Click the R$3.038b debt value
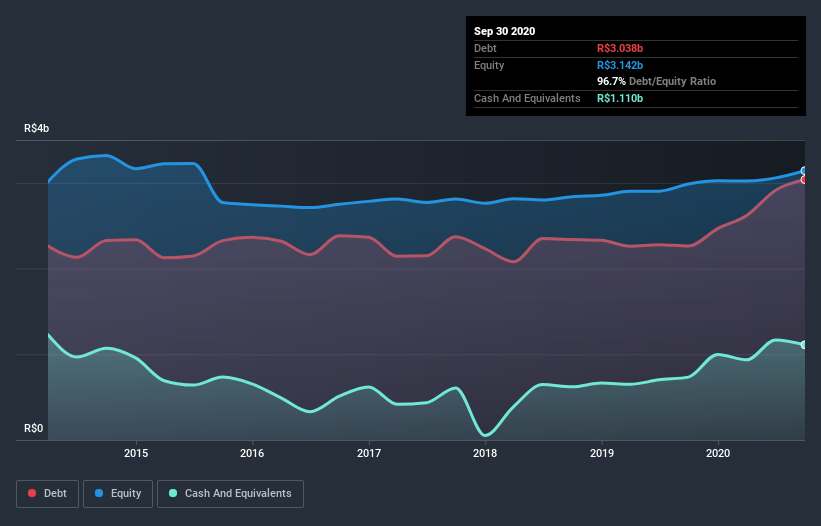 (x=620, y=48)
